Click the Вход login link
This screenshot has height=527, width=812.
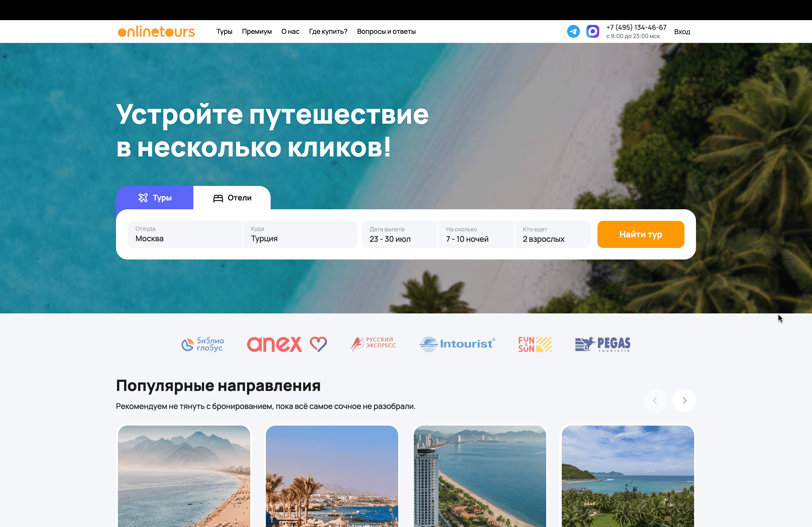click(x=682, y=32)
